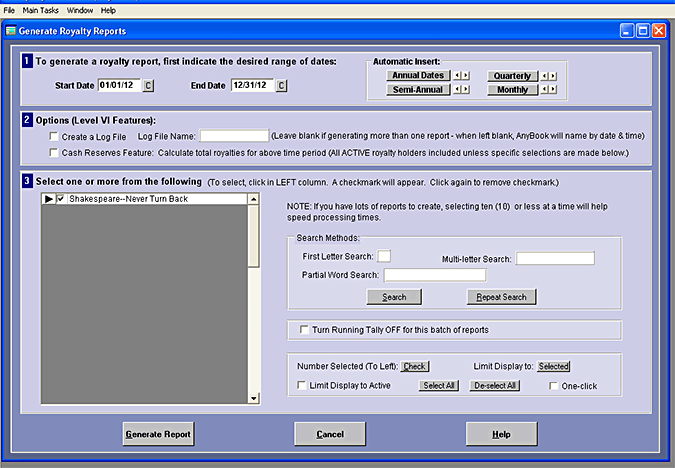Image resolution: width=675 pixels, height=468 pixels.
Task: Check Turn Running Tally OFF option
Action: 303,330
